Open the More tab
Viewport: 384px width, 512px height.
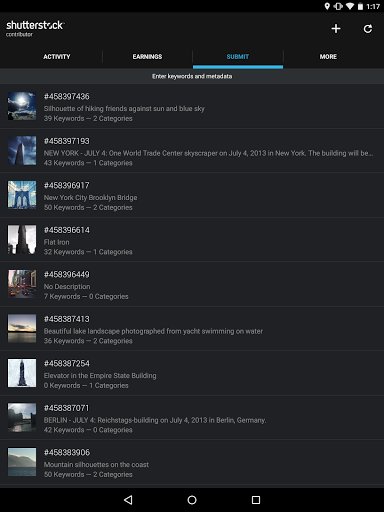tap(328, 57)
